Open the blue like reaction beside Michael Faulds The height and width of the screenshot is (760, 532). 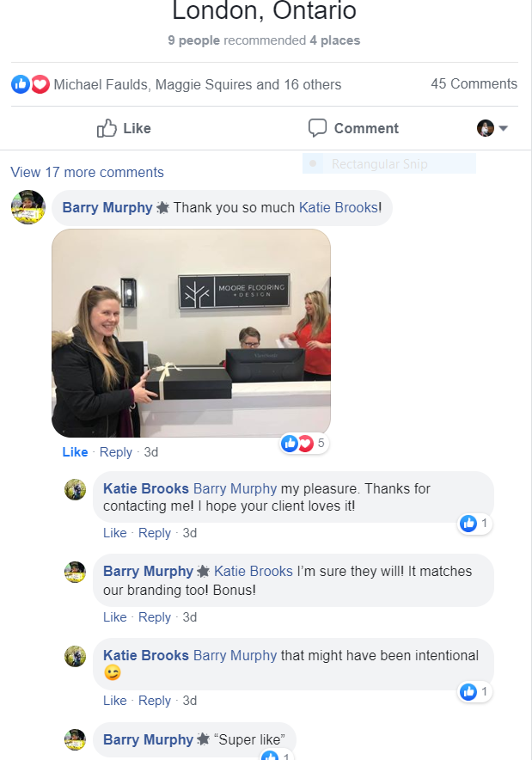pyautogui.click(x=21, y=84)
